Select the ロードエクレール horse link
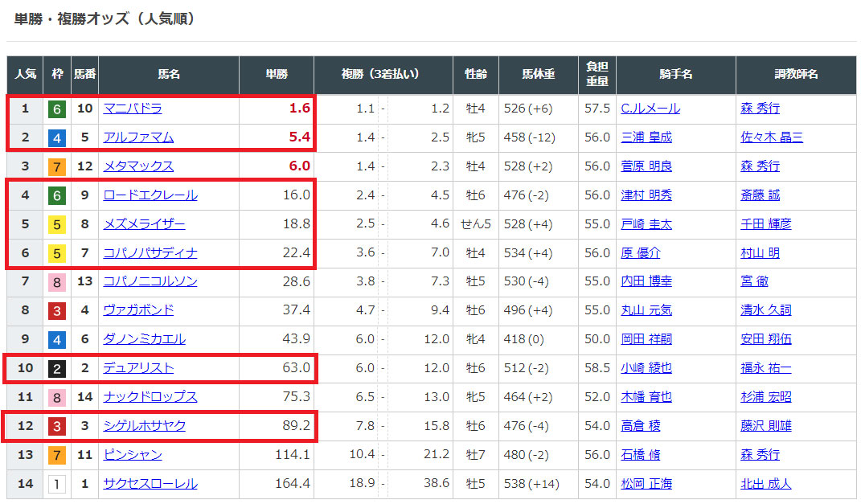 pyautogui.click(x=150, y=195)
